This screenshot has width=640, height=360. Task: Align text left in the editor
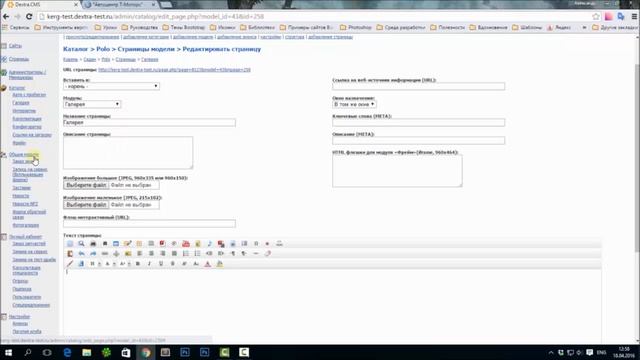tap(140, 253)
